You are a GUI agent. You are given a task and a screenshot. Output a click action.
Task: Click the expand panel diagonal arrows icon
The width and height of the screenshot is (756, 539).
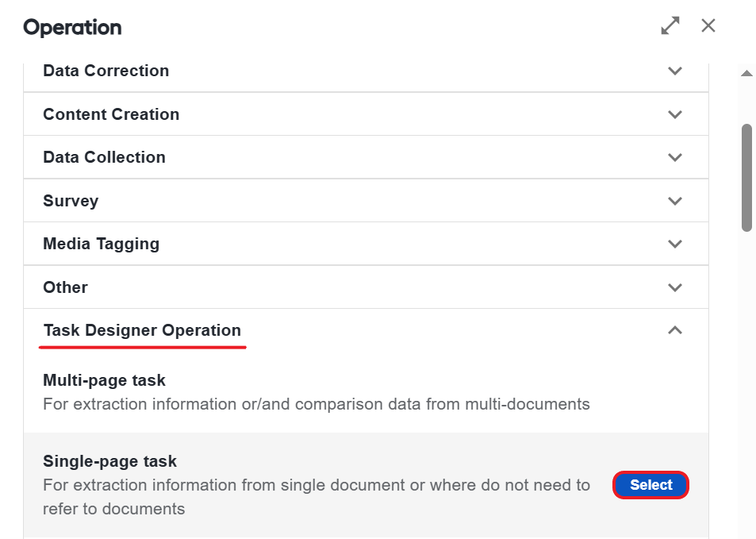(670, 25)
